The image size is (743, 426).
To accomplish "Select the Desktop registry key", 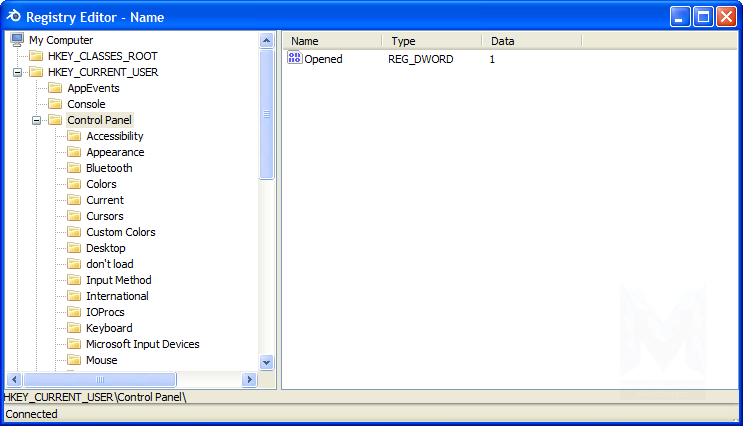I will [x=105, y=248].
